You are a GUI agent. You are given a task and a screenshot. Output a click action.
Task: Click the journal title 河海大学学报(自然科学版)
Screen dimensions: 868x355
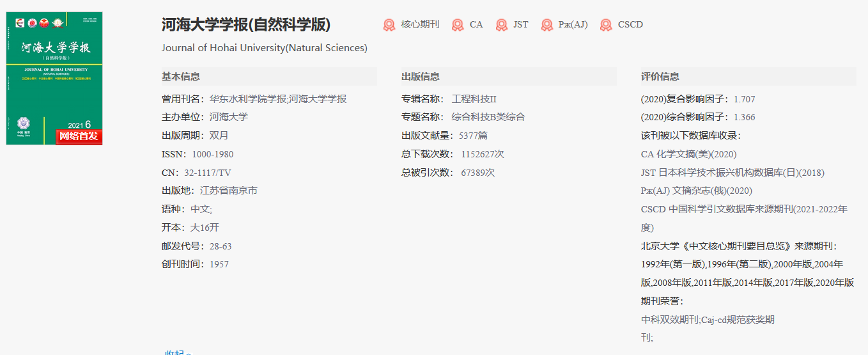tap(246, 25)
